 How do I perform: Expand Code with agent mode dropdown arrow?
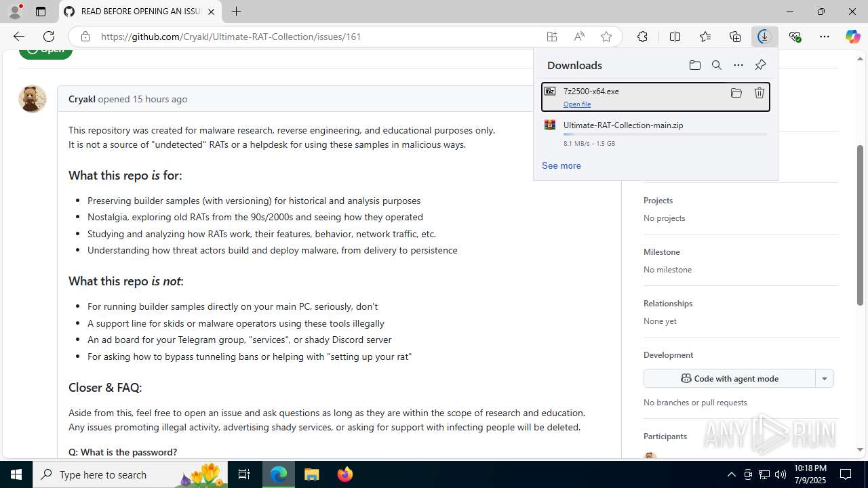coord(825,378)
